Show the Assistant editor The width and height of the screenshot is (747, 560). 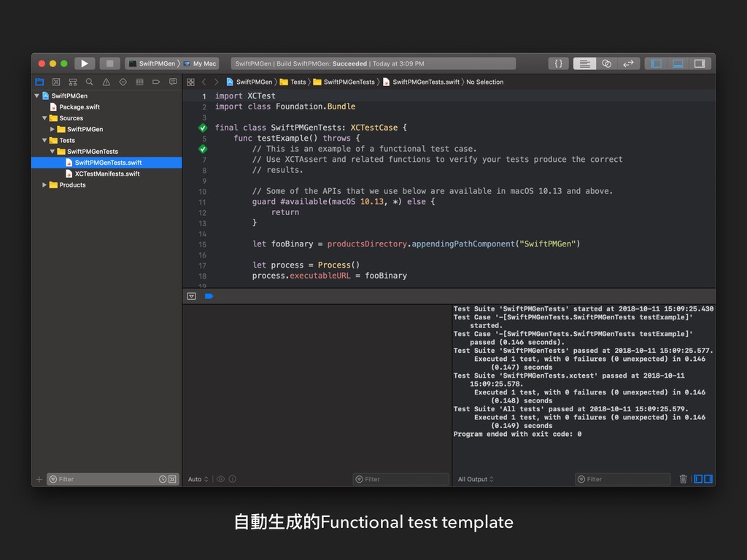tap(606, 63)
